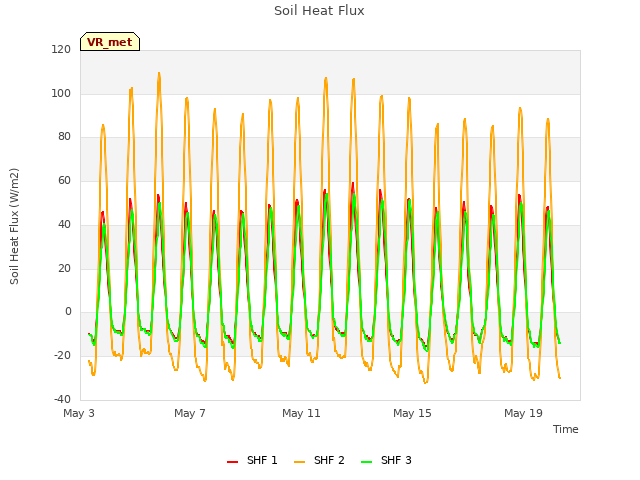Click the May 11 x-axis tick label

301,413
